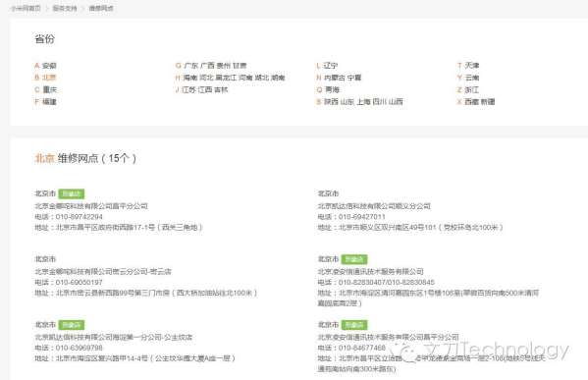
Task: Select 贵州 province
Action: click(x=224, y=66)
